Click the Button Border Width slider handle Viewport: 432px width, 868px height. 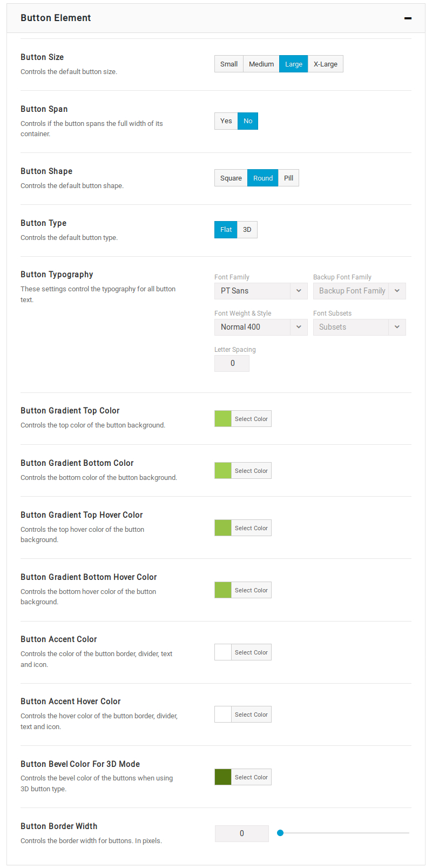coord(280,833)
